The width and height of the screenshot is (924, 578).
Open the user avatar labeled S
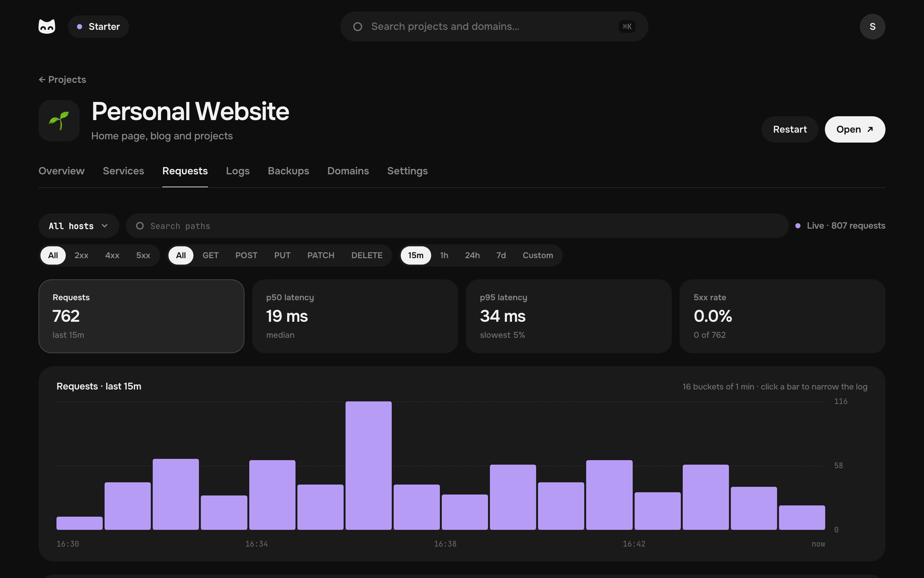872,26
